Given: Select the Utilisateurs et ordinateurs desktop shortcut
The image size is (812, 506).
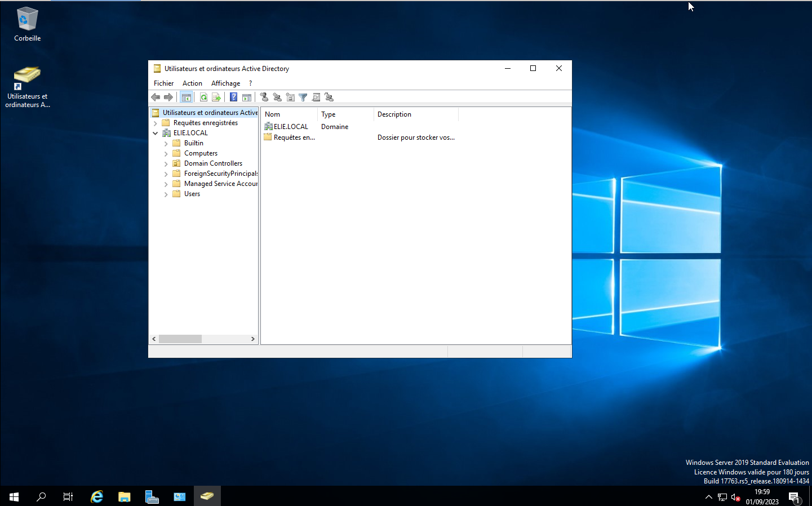Looking at the screenshot, I should (27, 87).
